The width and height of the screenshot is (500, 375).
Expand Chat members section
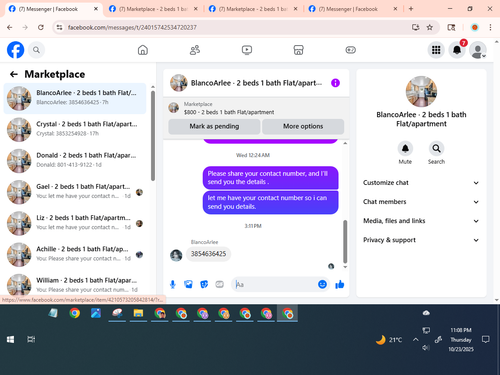pos(421,202)
